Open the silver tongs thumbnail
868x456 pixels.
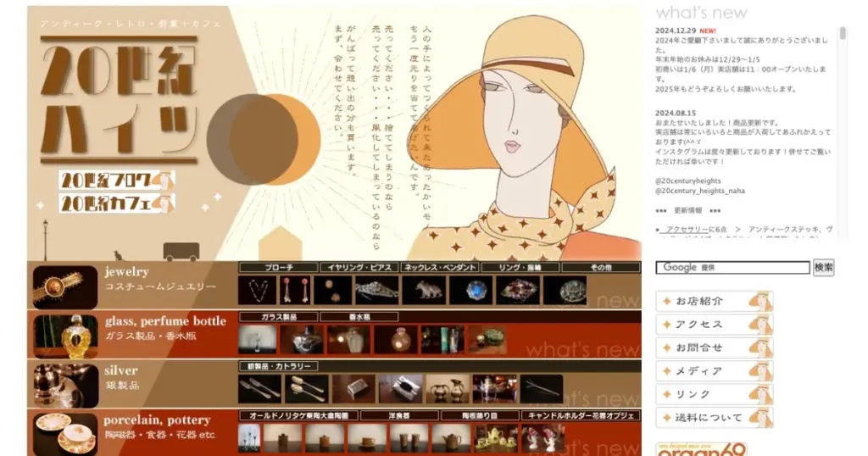tap(542, 388)
